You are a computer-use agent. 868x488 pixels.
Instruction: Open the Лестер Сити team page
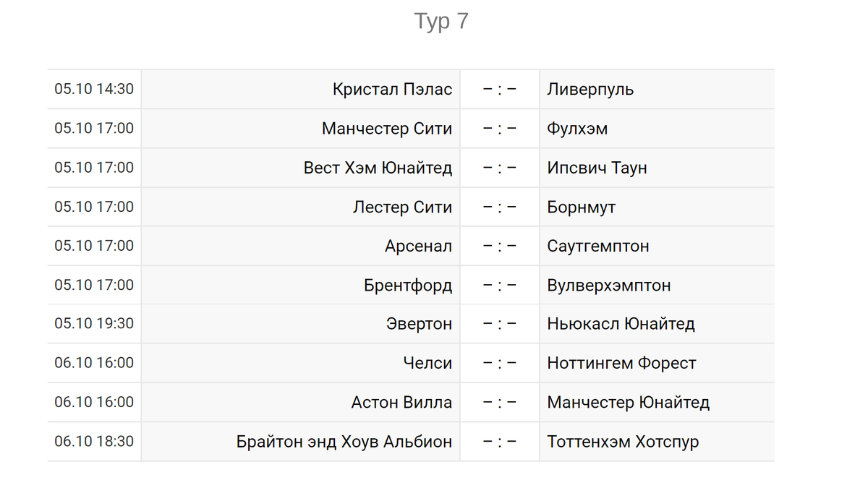[402, 207]
